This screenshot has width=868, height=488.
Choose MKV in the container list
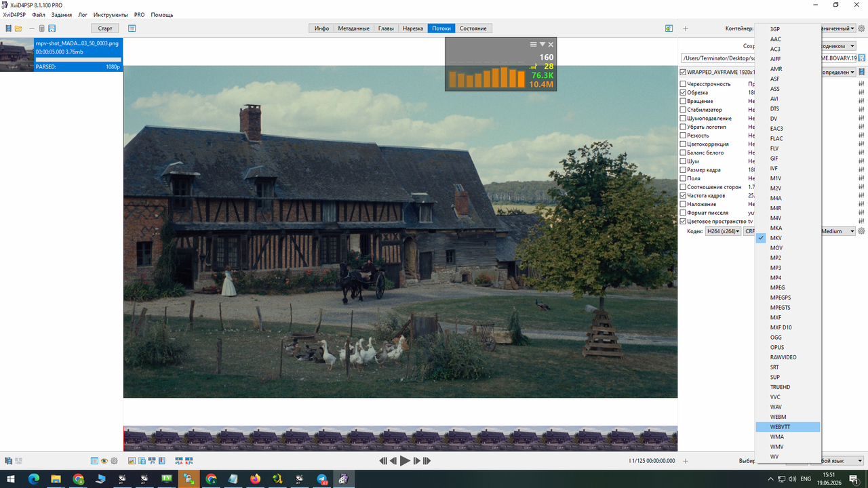[788, 238]
